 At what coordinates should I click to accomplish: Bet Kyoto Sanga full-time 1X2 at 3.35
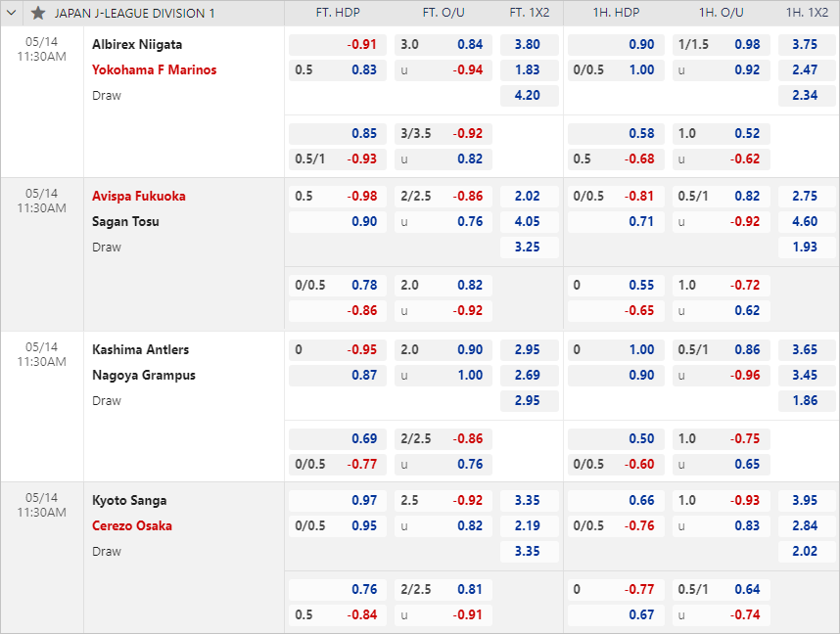530,501
